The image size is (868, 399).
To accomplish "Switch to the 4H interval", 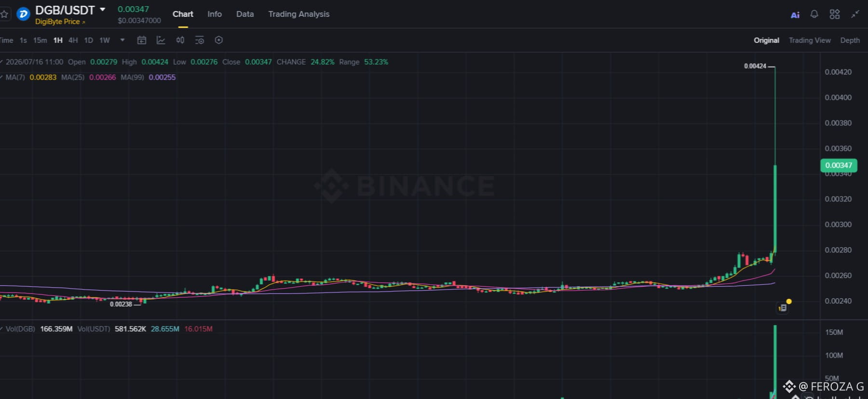I will pos(73,40).
